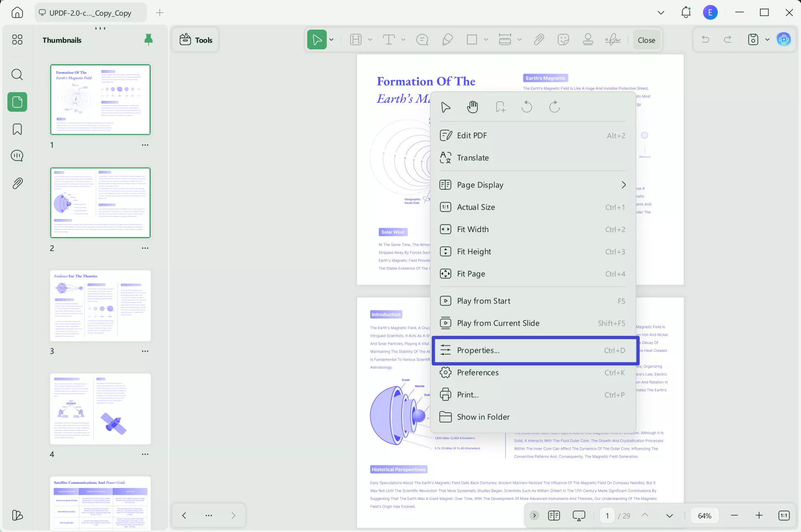Expand the Page Display submenu

coord(623,185)
